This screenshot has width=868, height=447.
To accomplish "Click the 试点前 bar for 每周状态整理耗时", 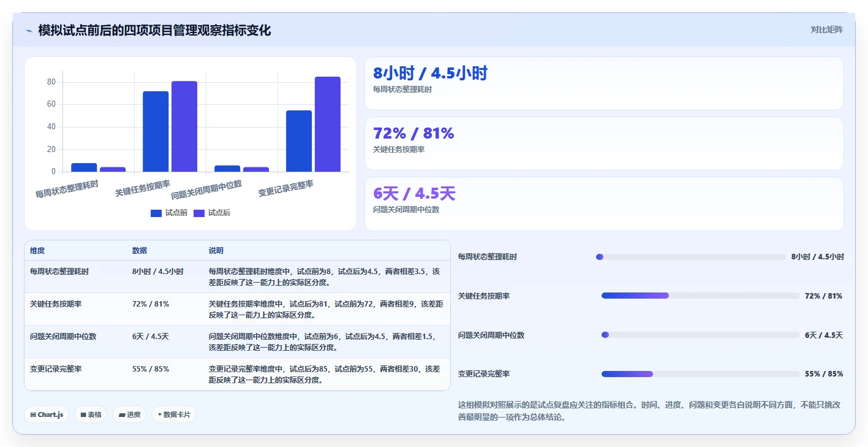I will 84,167.
